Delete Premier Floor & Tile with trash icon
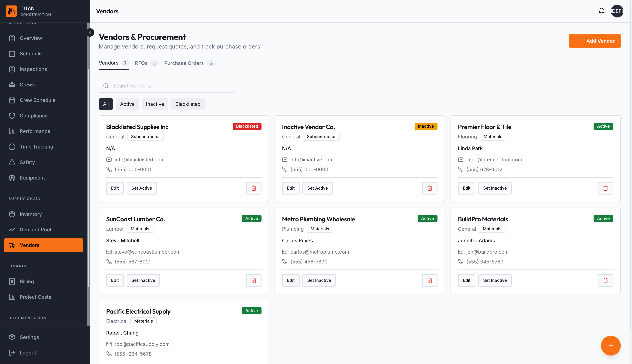632x364 pixels. click(x=605, y=188)
